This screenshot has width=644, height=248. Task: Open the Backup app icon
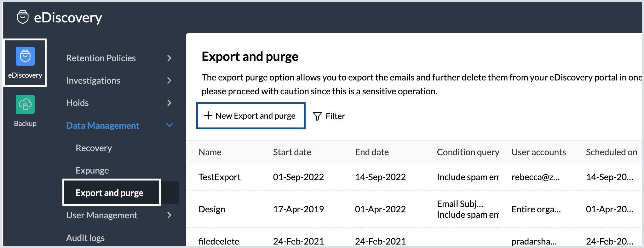pyautogui.click(x=25, y=104)
